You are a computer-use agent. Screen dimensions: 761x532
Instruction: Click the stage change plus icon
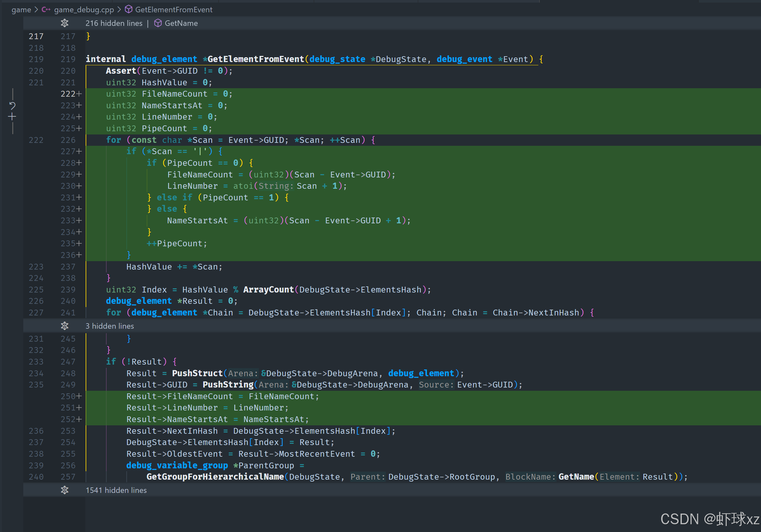point(12,117)
